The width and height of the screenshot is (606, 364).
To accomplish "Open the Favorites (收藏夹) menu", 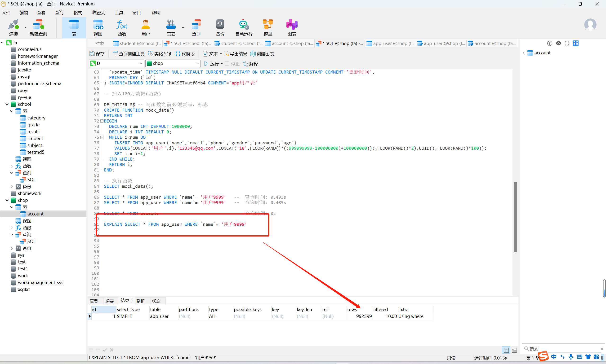I will (x=98, y=13).
